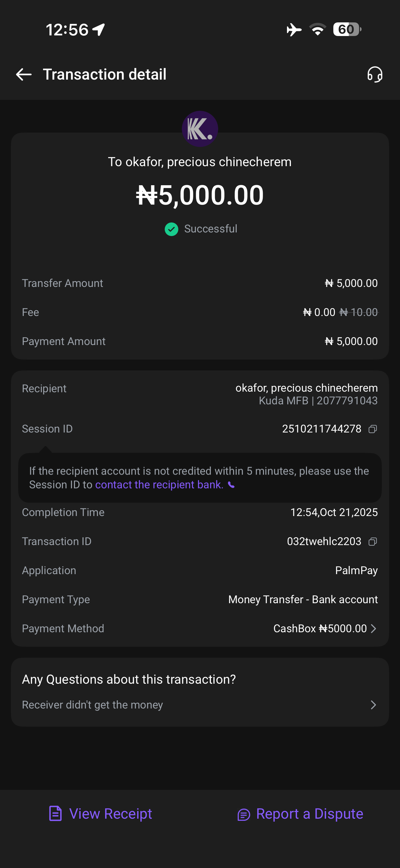The image size is (400, 868).
Task: Expand the CashBox payment method chevron
Action: coord(373,629)
